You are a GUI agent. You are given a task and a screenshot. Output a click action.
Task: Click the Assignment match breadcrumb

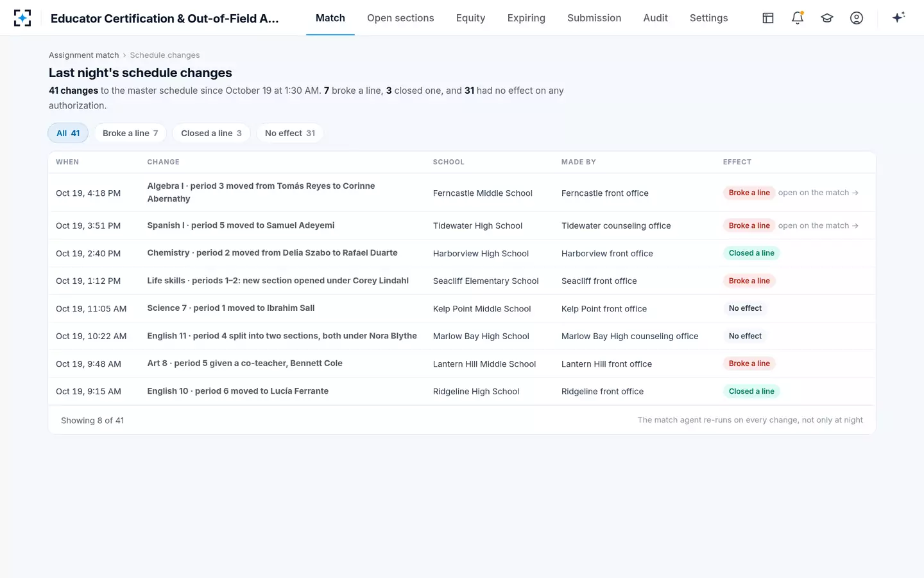[84, 55]
